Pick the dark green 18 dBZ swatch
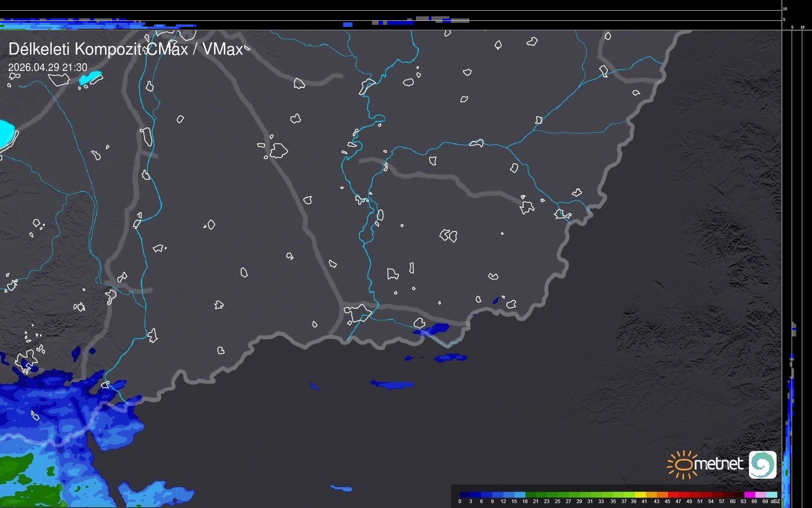812x508 pixels. pos(531,495)
